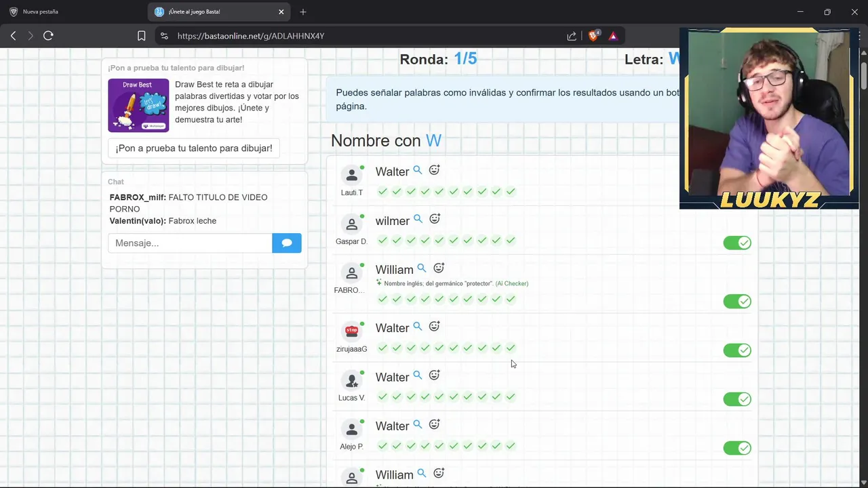Reload the Basta game page
The width and height of the screenshot is (868, 488).
click(x=48, y=36)
